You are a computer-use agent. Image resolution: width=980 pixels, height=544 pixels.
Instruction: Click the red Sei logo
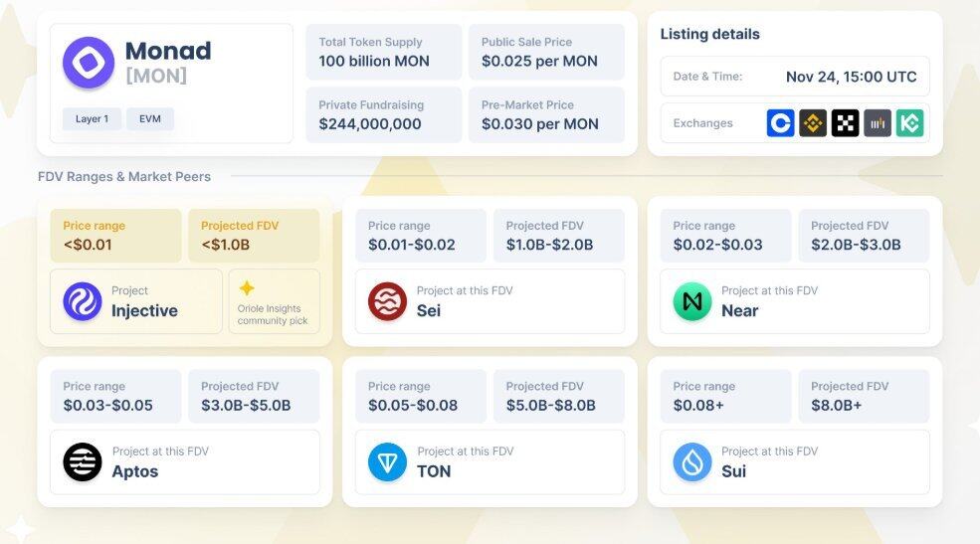pos(387,301)
